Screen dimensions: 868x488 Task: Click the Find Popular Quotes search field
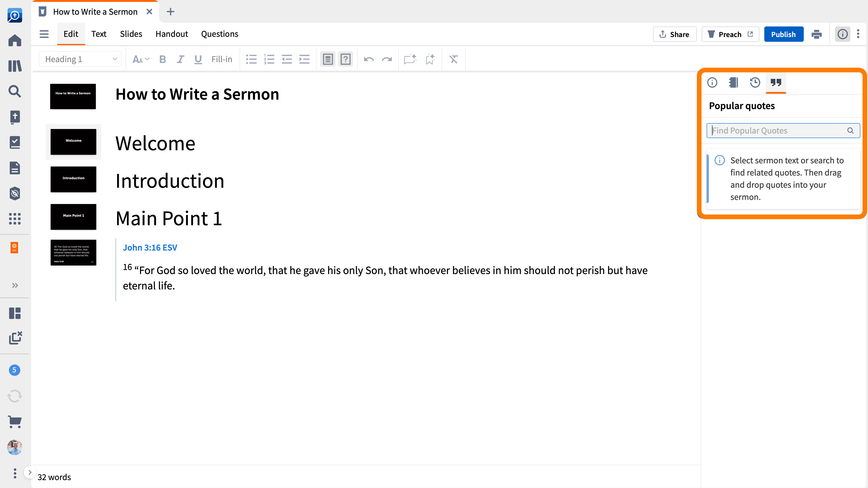[778, 131]
